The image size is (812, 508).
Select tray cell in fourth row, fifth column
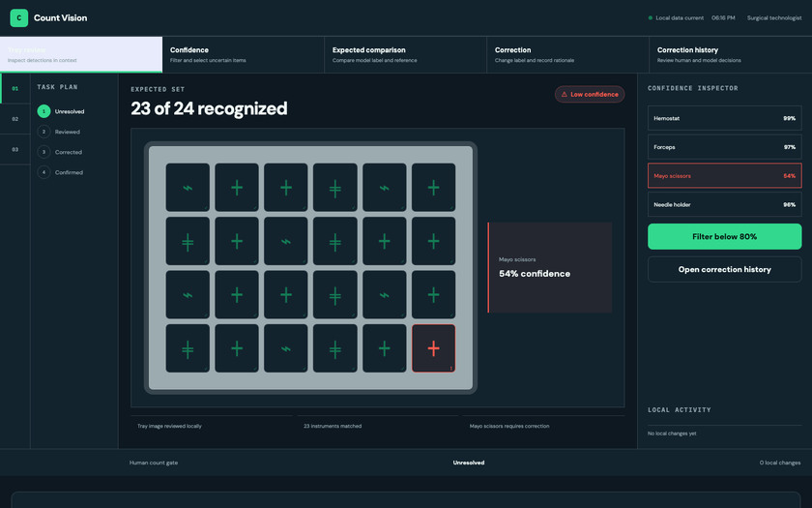(x=385, y=348)
